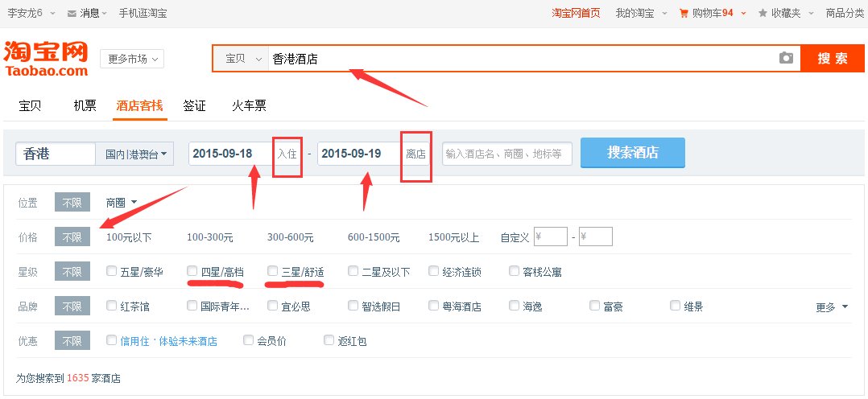This screenshot has height=399, width=868.
Task: Check the 返红包 checkbox
Action: 329,339
